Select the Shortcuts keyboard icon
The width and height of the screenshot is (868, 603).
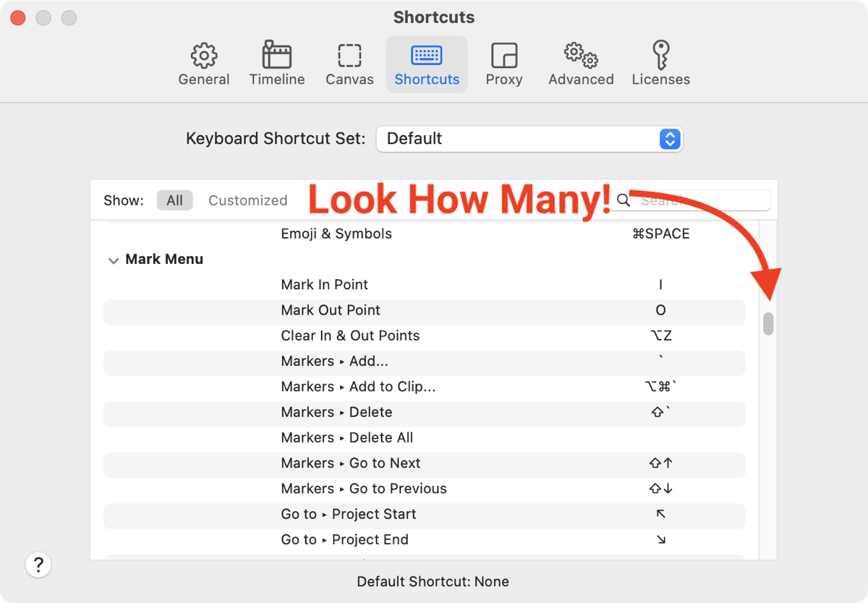pyautogui.click(x=427, y=56)
